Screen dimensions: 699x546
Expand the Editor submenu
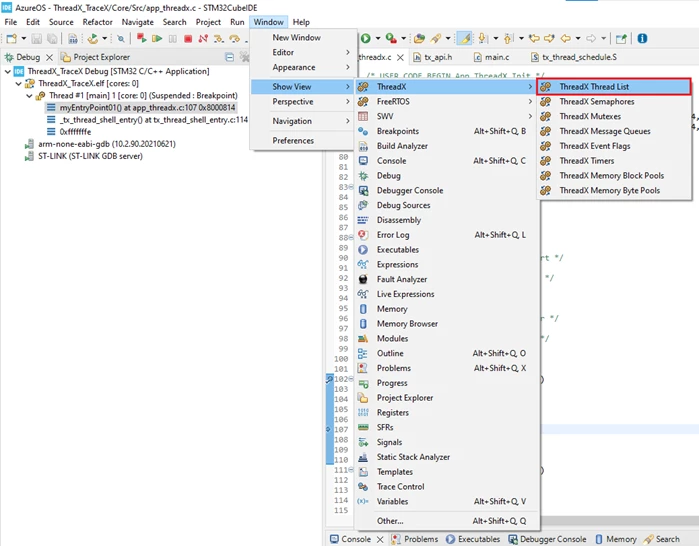[x=304, y=52]
